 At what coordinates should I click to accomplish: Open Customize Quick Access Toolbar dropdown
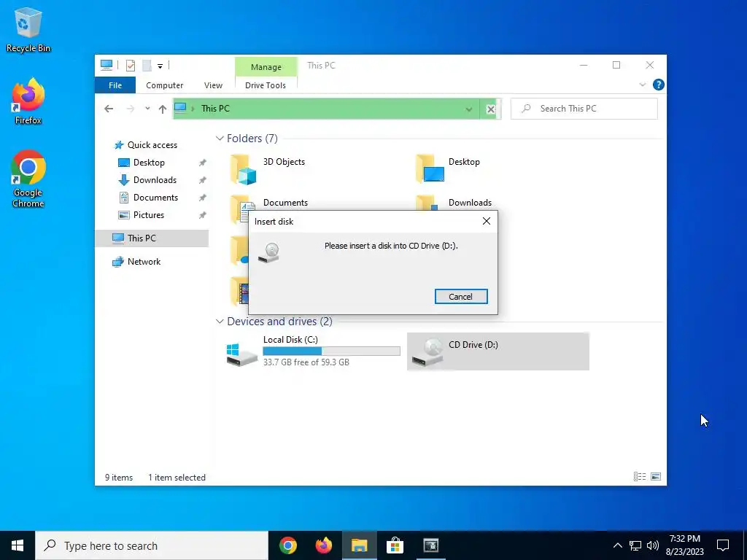160,66
